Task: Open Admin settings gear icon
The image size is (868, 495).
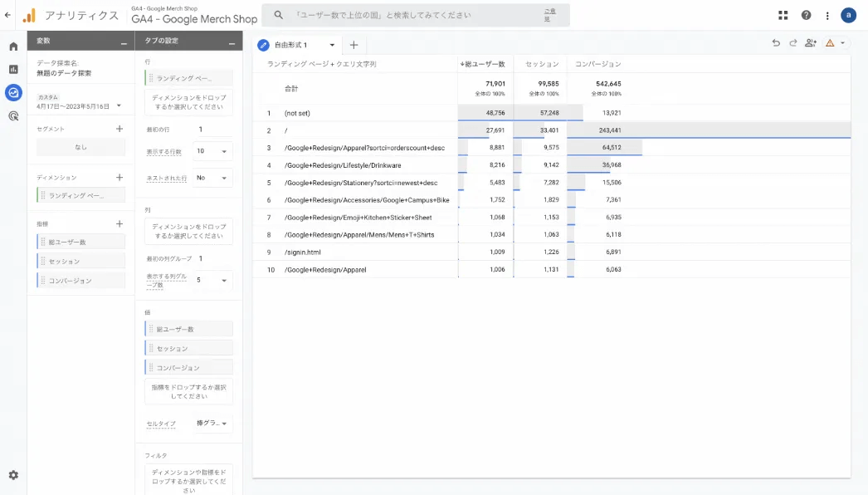Action: coord(13,475)
